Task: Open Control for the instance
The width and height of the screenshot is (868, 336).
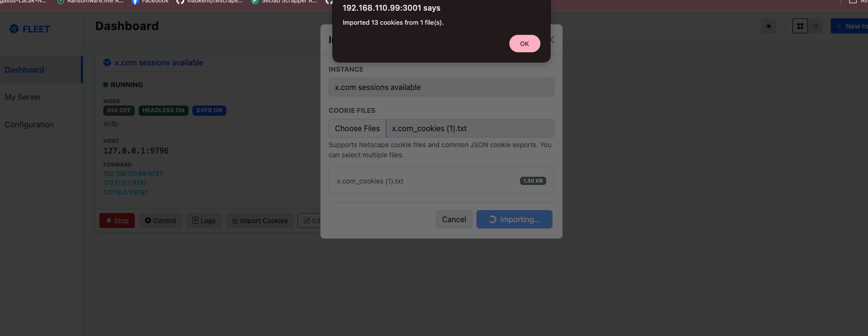Action: point(160,221)
